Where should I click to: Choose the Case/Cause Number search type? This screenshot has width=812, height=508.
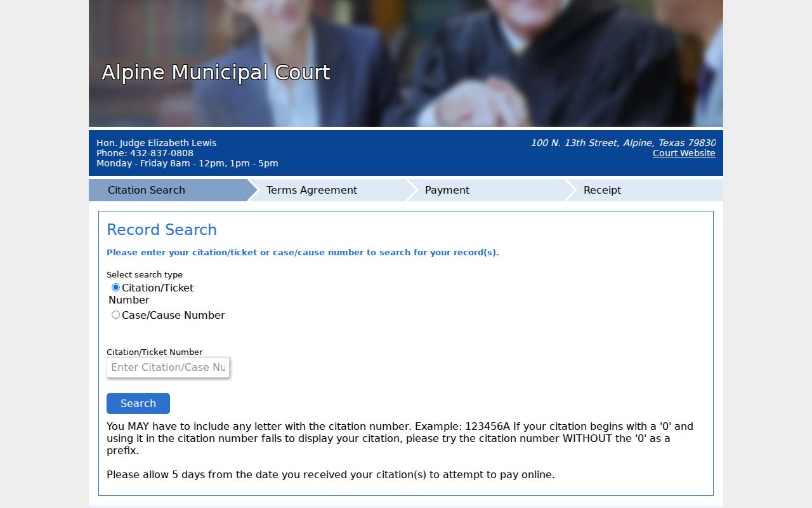[115, 315]
